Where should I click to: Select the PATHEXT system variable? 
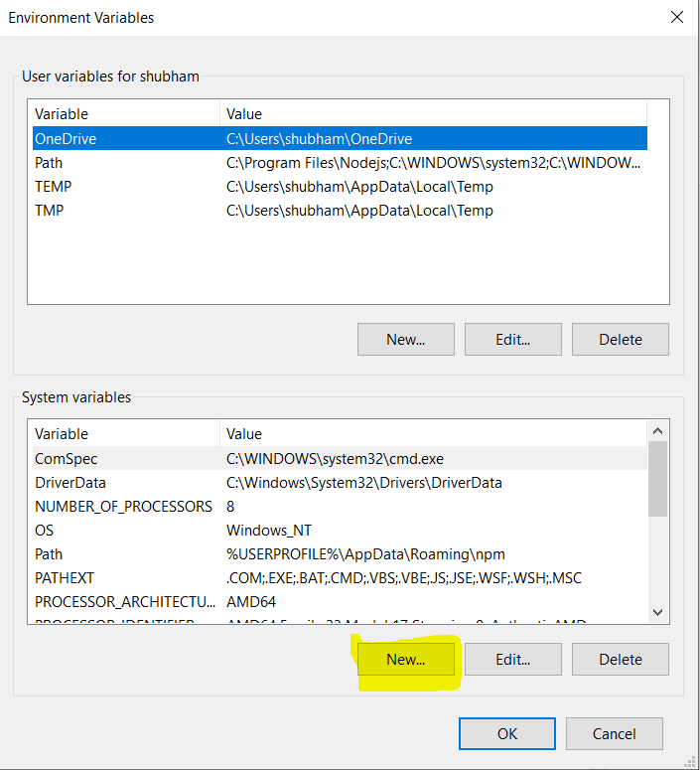340,578
